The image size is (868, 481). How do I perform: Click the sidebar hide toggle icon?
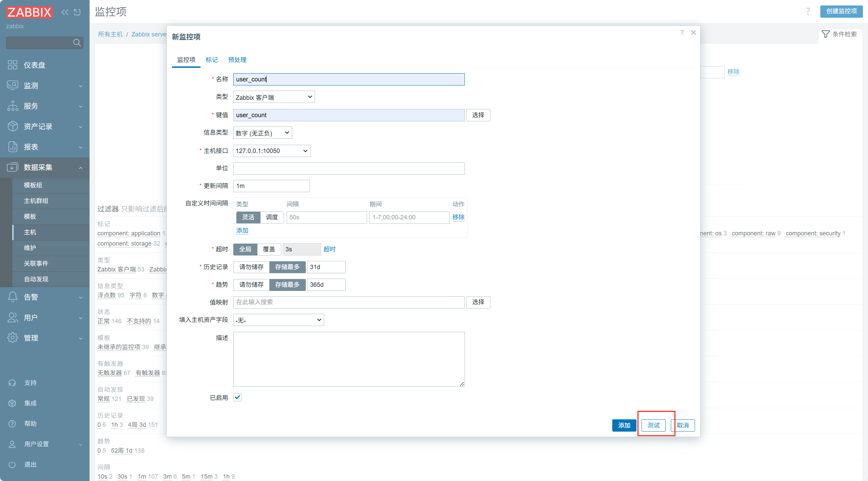(77, 12)
